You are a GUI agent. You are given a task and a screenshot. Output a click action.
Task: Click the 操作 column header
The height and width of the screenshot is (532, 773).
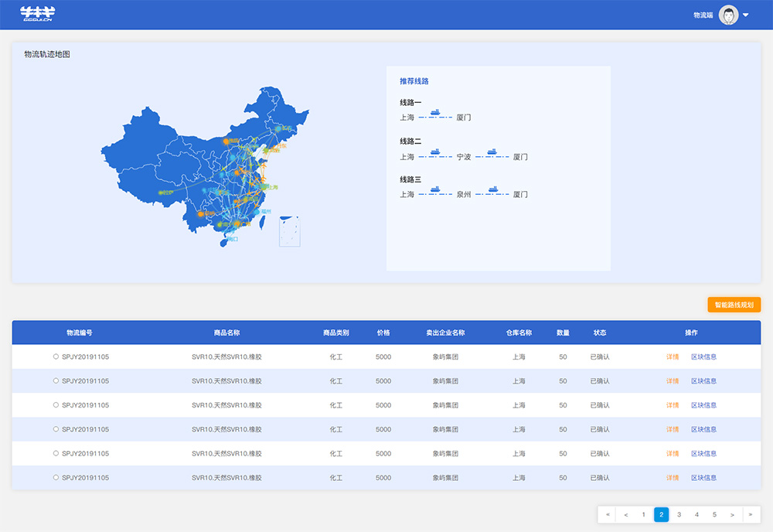[x=691, y=332]
